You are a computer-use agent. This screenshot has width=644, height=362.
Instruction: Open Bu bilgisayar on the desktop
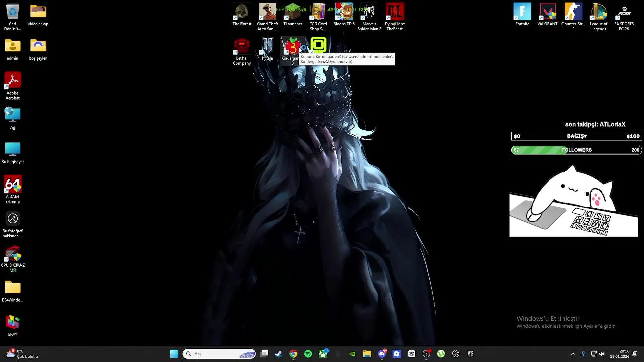click(12, 153)
